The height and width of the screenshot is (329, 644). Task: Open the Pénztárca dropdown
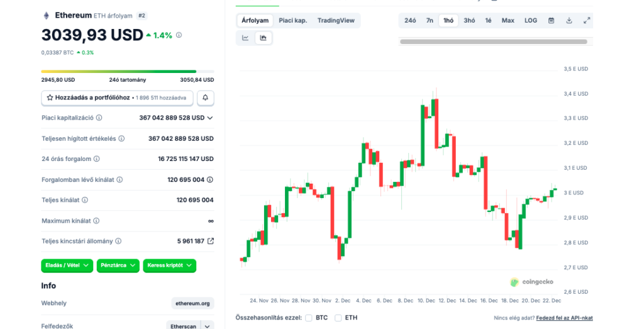coord(118,265)
